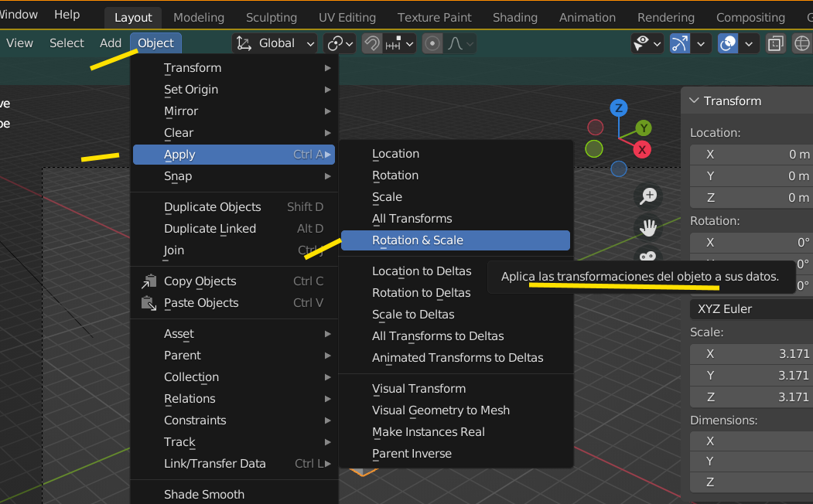Click the Paste Objects clipboard icon

click(149, 303)
